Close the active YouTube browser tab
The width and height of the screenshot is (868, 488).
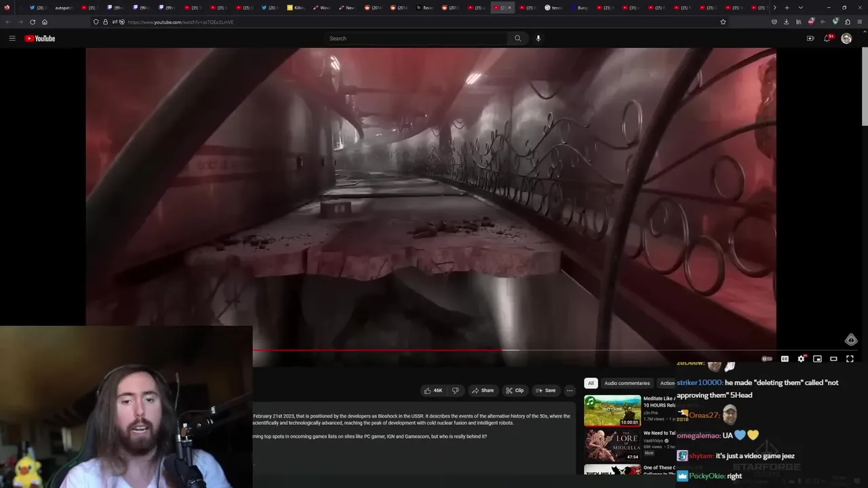(x=509, y=7)
